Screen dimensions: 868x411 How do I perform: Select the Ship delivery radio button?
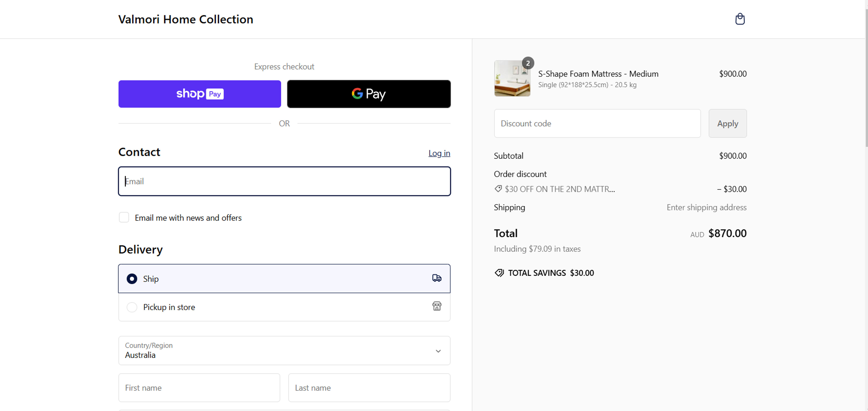point(132,278)
